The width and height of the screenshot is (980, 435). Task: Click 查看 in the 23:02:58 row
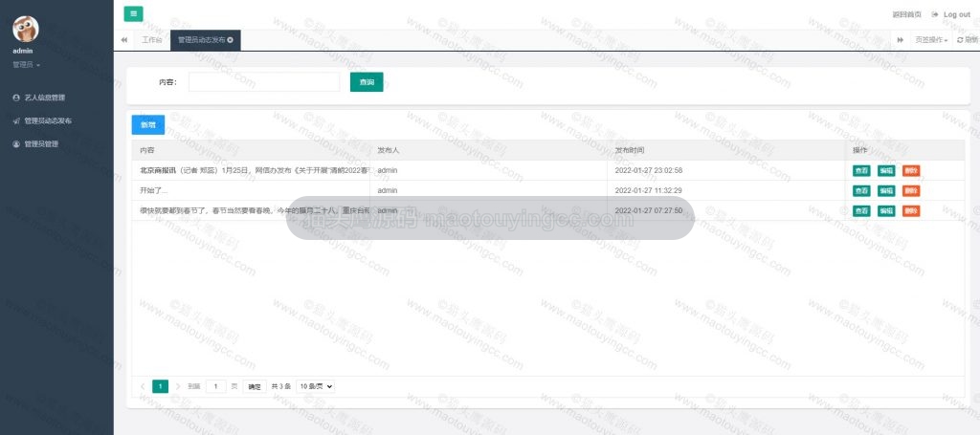coord(861,170)
